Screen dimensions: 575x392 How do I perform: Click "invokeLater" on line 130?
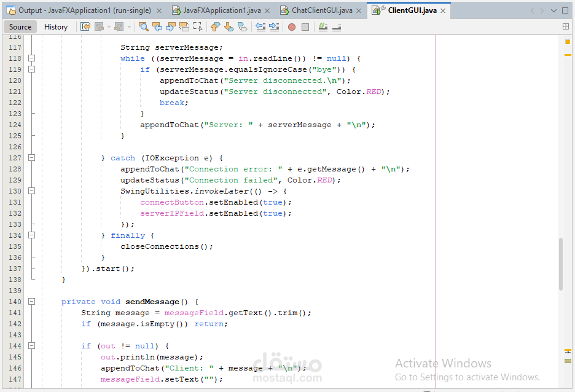coord(222,191)
